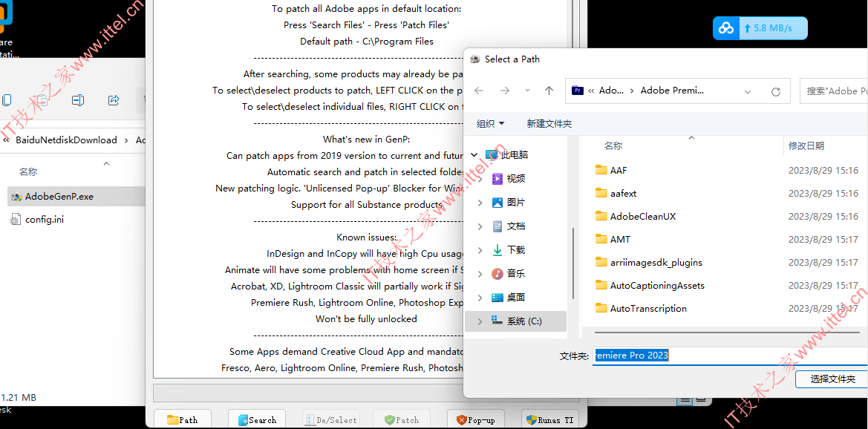The height and width of the screenshot is (429, 868).
Task: Click the Pop-up blocker button in GenP
Action: coord(475,419)
